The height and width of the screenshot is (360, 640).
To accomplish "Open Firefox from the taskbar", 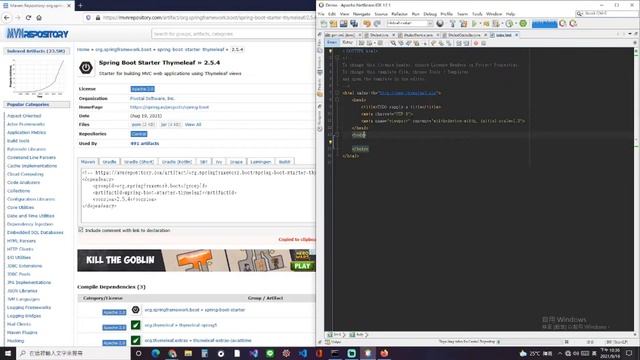I will pyautogui.click(x=384, y=353).
